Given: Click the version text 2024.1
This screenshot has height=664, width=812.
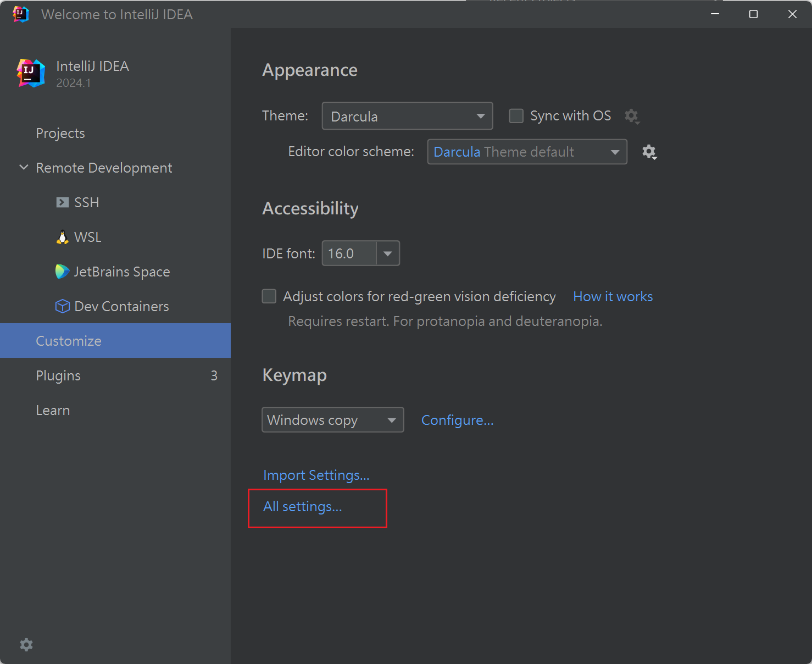Looking at the screenshot, I should tap(74, 83).
